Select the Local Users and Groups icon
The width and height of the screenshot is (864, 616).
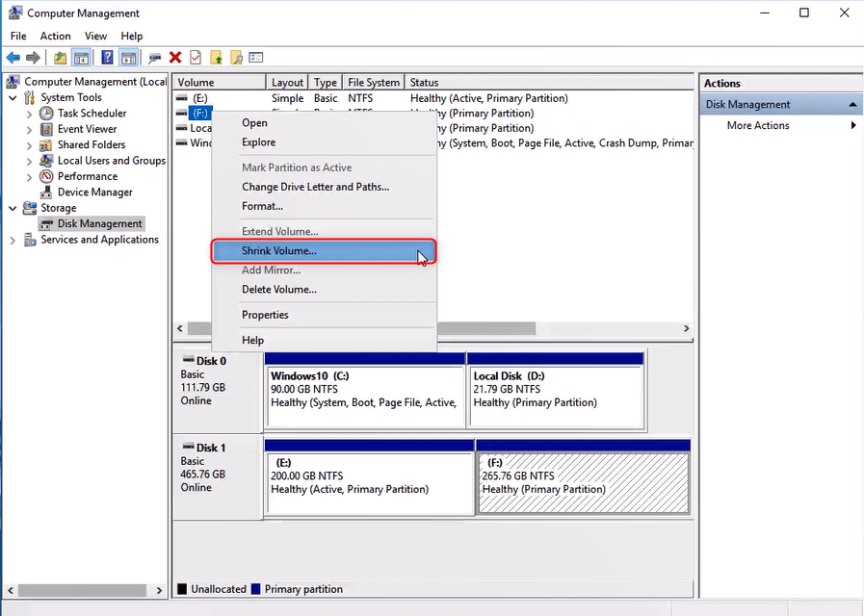[x=46, y=160]
